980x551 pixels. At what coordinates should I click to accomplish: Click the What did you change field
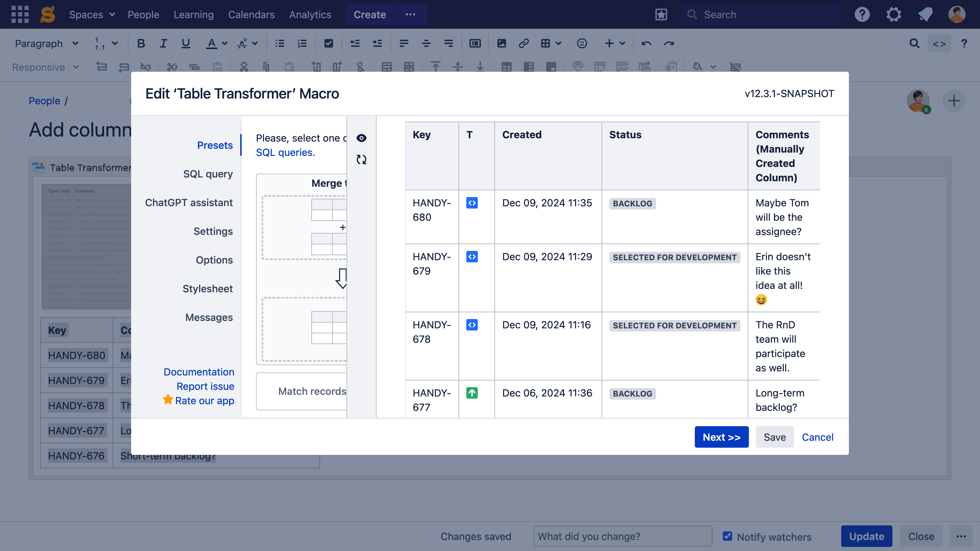coord(623,536)
